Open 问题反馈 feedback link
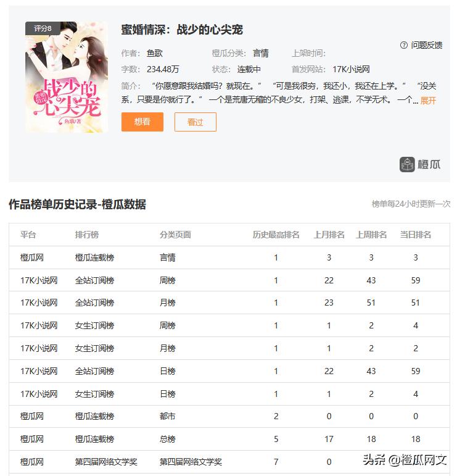The height and width of the screenshot is (476, 457). pos(426,45)
